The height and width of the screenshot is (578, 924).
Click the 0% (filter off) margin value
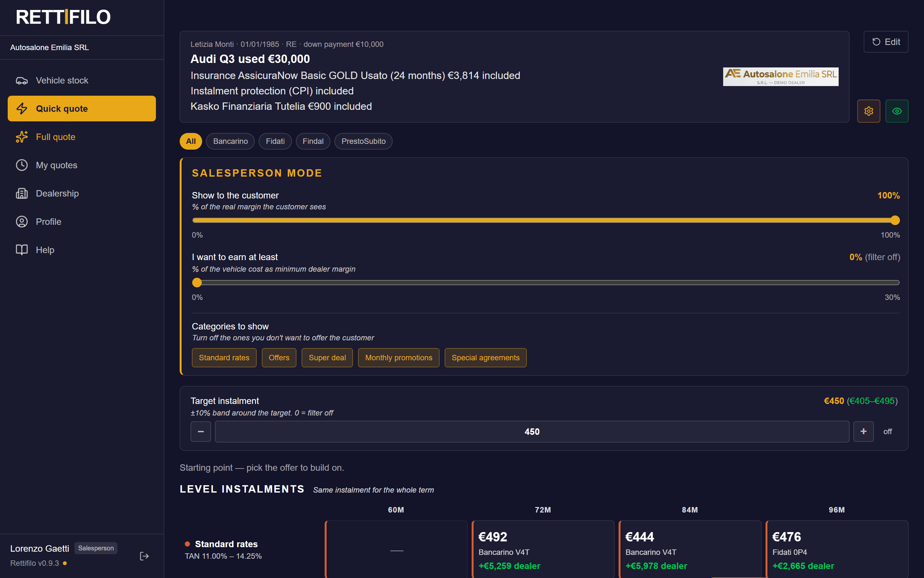point(874,257)
